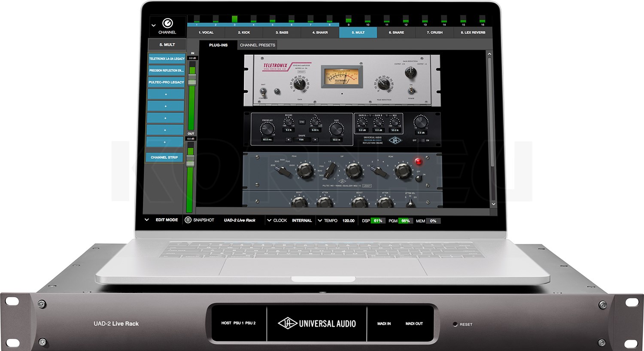Image resolution: width=644 pixels, height=351 pixels.
Task: Click the SYNC button on Reflection Engine
Action: pyautogui.click(x=302, y=122)
